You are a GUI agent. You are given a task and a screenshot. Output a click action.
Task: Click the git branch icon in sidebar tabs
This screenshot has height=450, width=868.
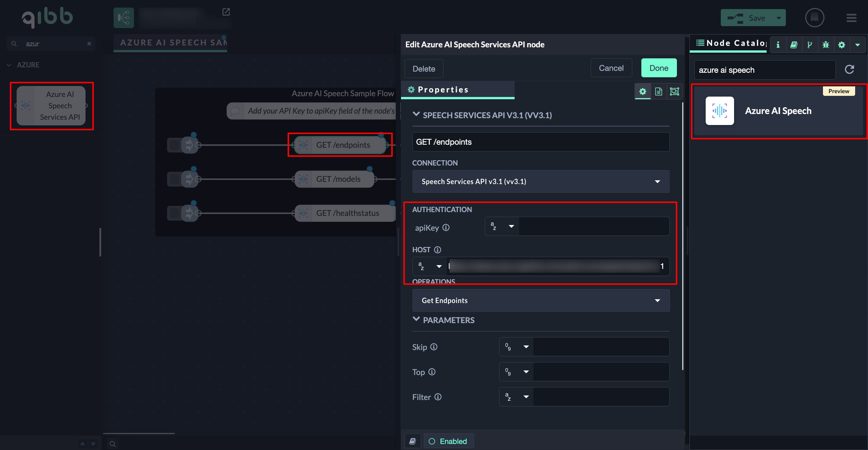pyautogui.click(x=810, y=45)
